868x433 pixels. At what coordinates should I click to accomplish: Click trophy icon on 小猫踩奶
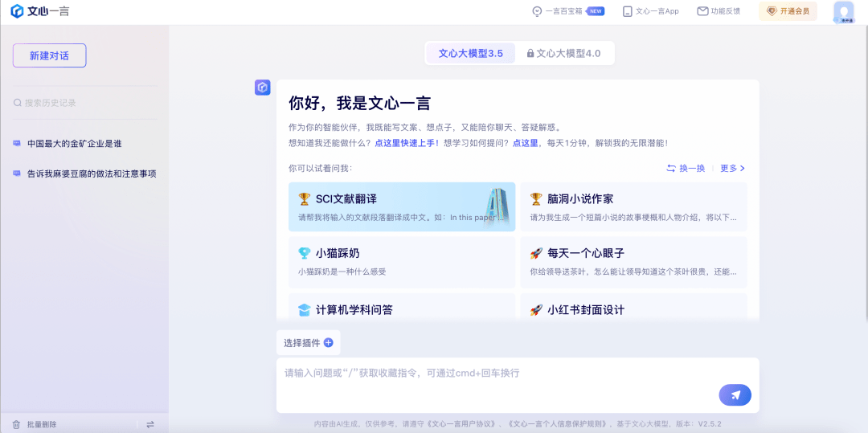pos(305,253)
